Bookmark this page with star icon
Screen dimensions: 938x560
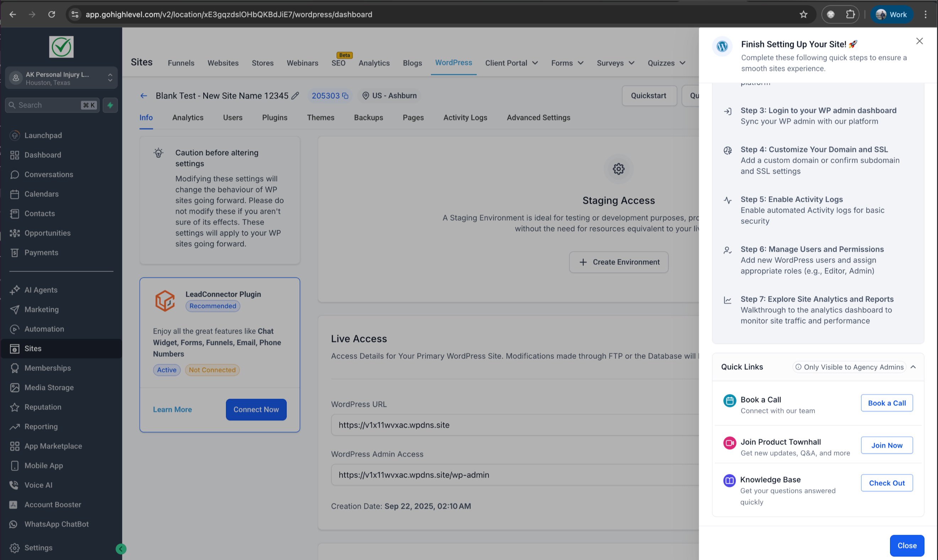click(x=803, y=14)
